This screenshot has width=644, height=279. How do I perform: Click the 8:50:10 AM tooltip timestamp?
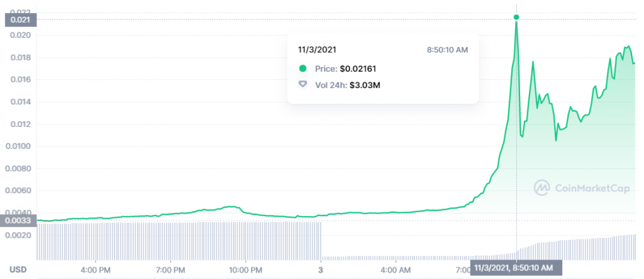(446, 50)
